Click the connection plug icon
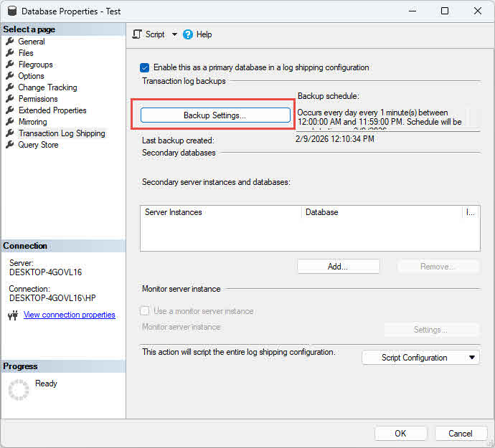The image size is (495, 448). [13, 315]
